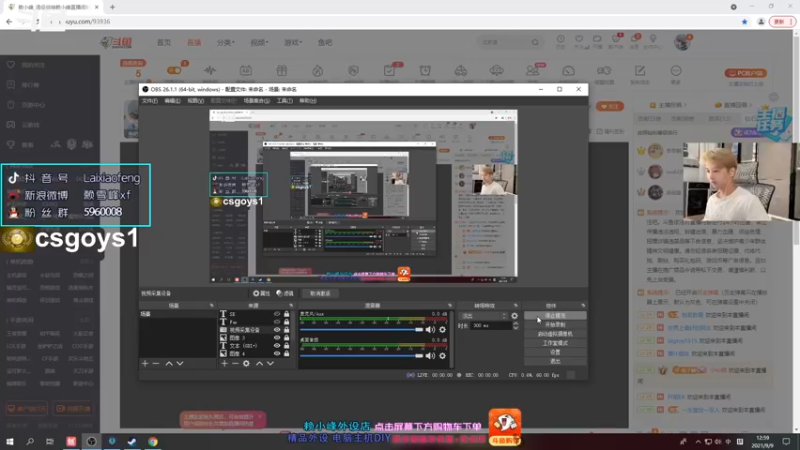The image size is (800, 450).
Task: Open Chrome from the Windows taskbar
Action: [x=153, y=441]
